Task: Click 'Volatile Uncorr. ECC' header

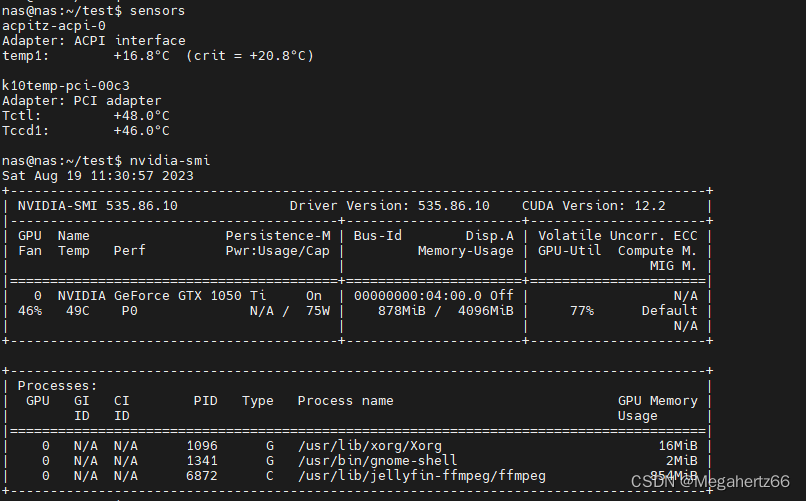Action: pos(618,236)
